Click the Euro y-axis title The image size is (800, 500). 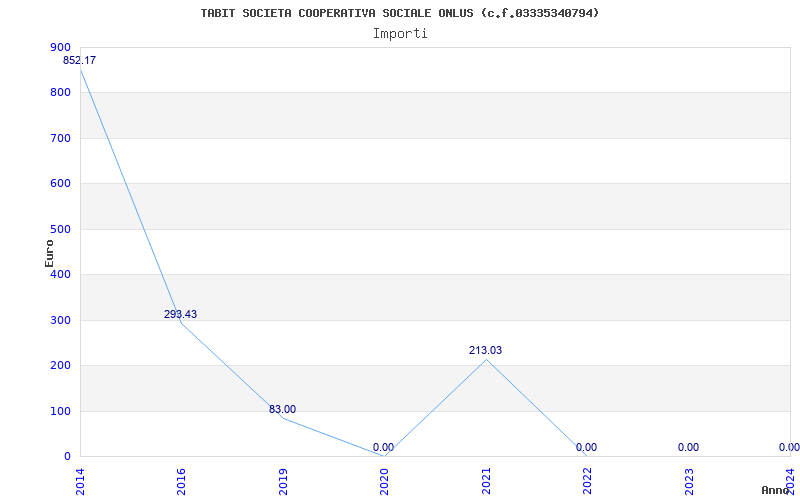tap(49, 253)
